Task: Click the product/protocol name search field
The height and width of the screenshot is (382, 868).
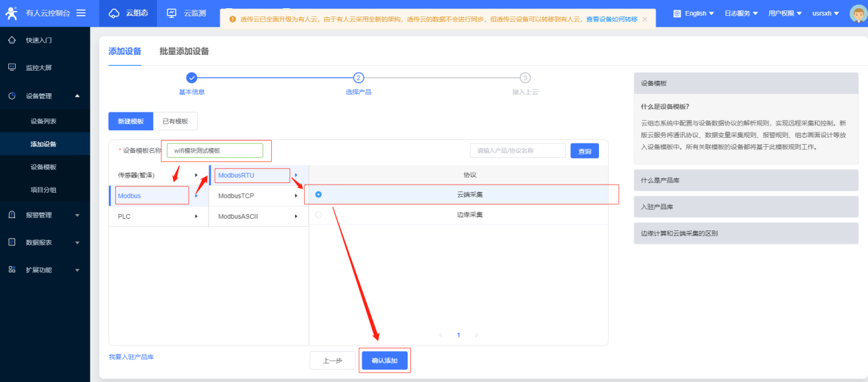Action: [x=518, y=150]
